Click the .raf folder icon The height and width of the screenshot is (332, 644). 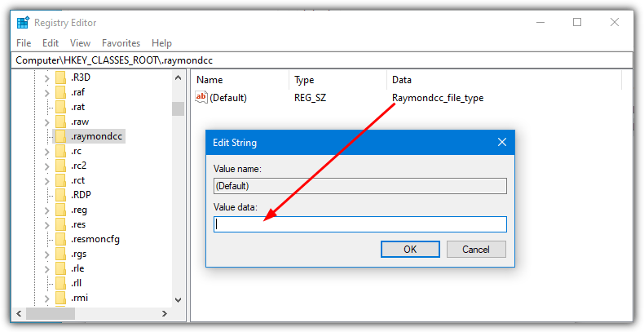[60, 92]
